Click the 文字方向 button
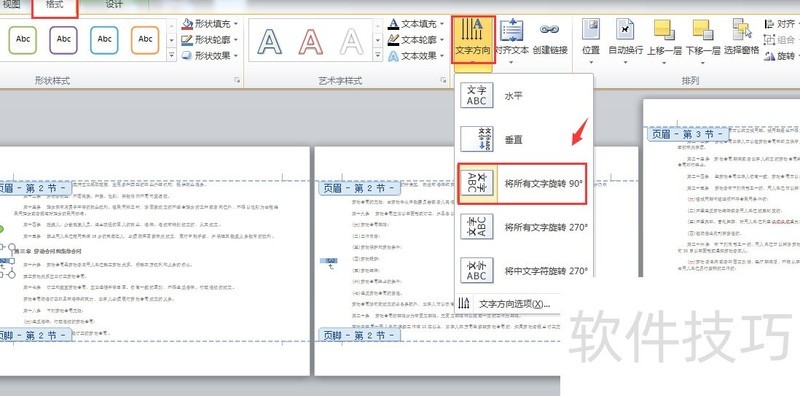Viewport: 800px width, 396px height. tap(473, 39)
